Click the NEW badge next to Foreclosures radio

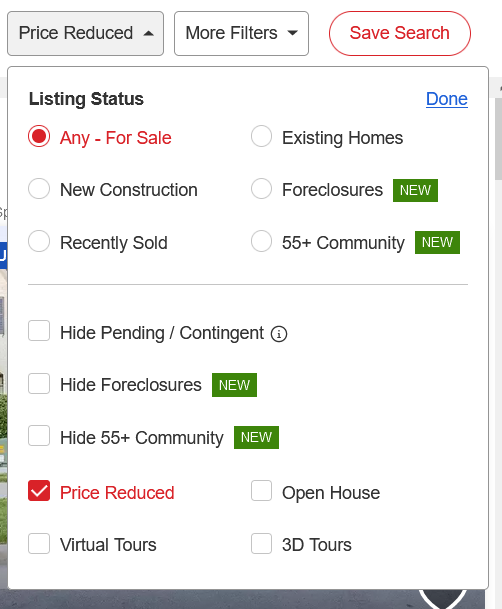(415, 190)
